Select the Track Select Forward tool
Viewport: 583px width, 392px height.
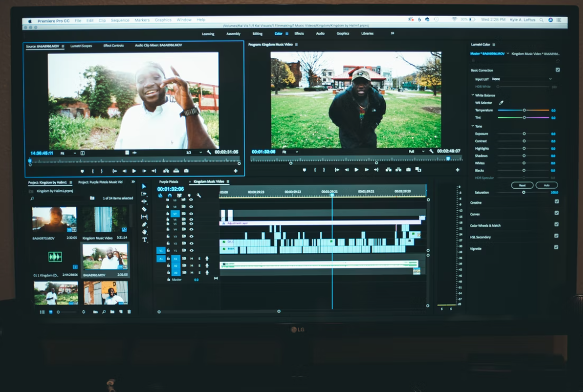(144, 194)
